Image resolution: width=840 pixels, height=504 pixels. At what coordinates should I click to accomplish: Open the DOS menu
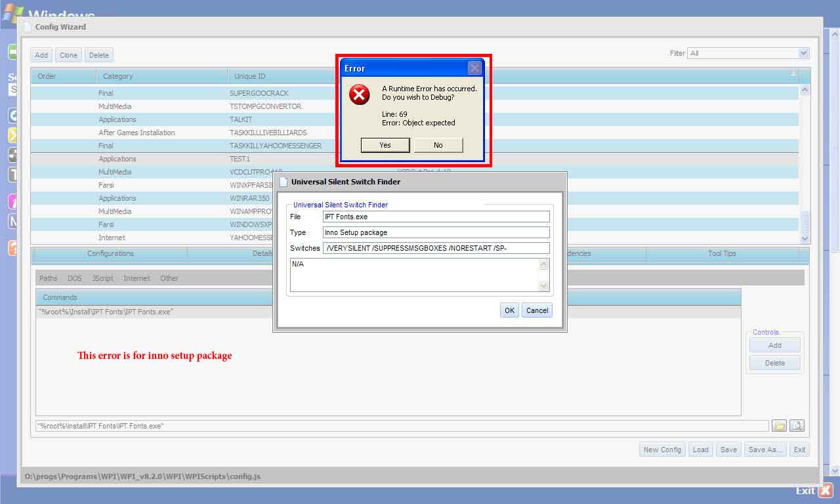click(x=75, y=278)
